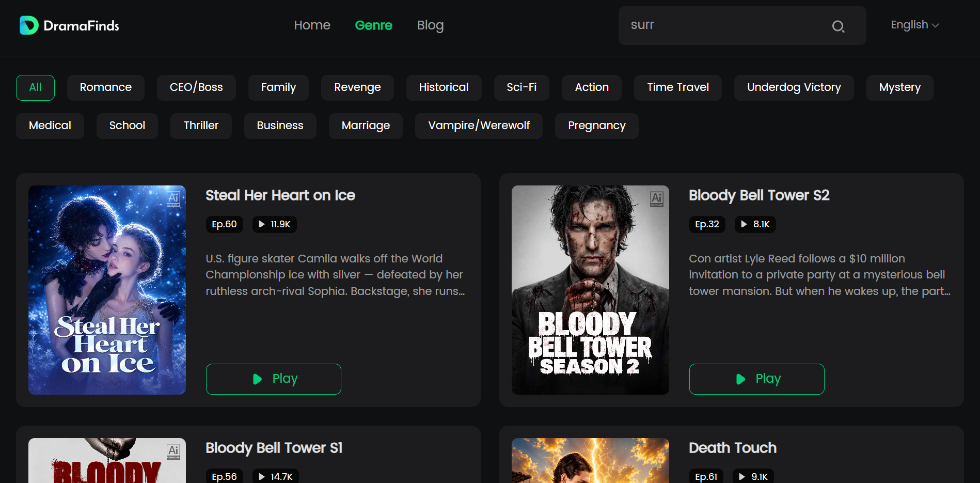Read the figure skater Camila description
The height and width of the screenshot is (483, 980).
coord(336,275)
